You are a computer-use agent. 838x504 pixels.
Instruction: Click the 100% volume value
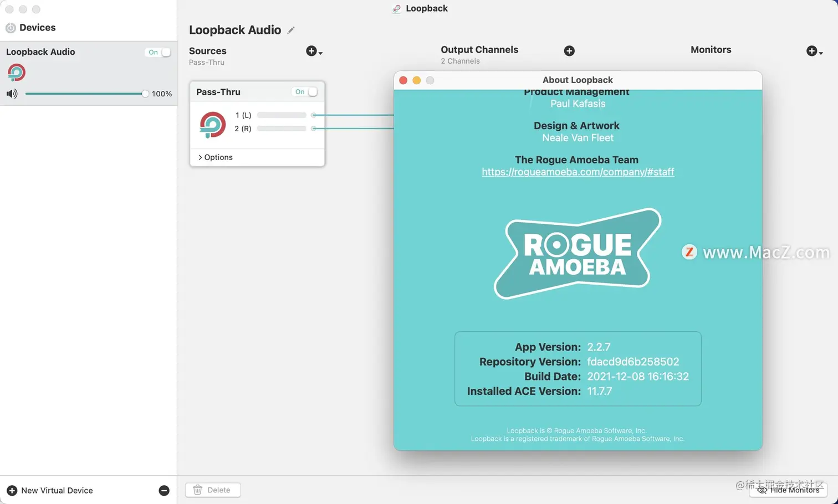click(162, 94)
